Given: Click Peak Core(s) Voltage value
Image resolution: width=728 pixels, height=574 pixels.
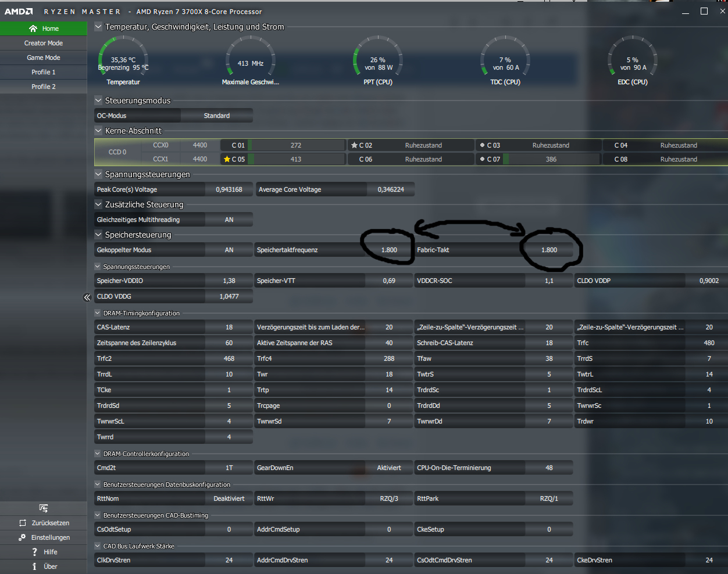Looking at the screenshot, I should pos(229,189).
